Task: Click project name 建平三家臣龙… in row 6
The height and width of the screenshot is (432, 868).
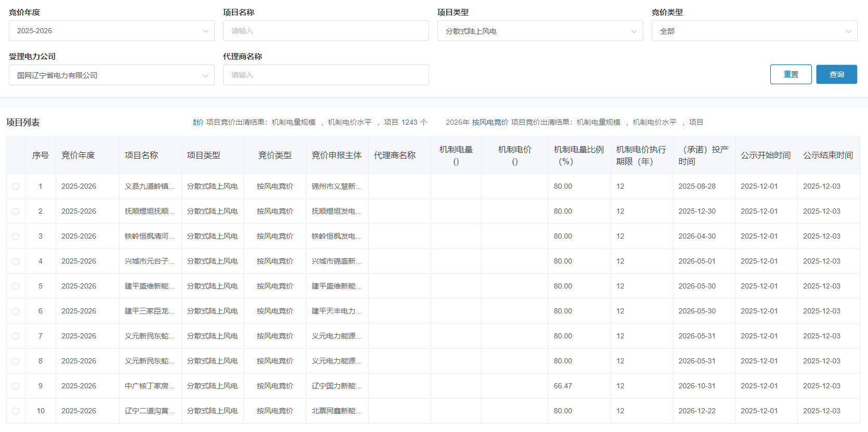Action: [150, 311]
